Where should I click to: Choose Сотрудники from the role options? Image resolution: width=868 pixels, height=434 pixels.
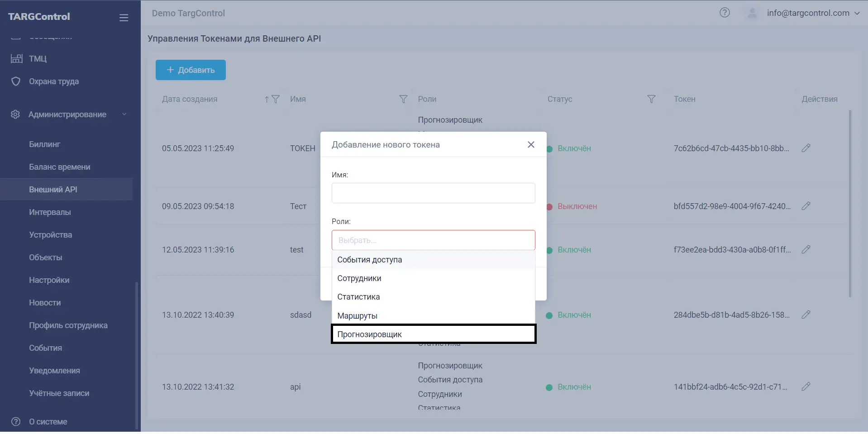click(x=359, y=278)
